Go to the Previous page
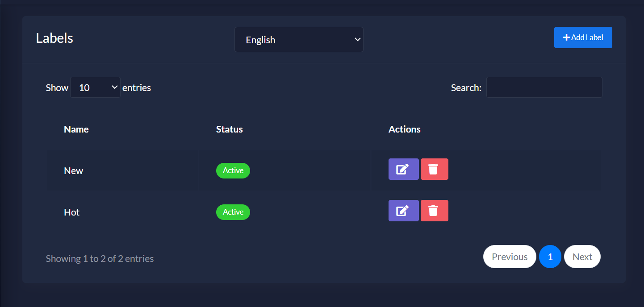This screenshot has width=644, height=307. 510,257
